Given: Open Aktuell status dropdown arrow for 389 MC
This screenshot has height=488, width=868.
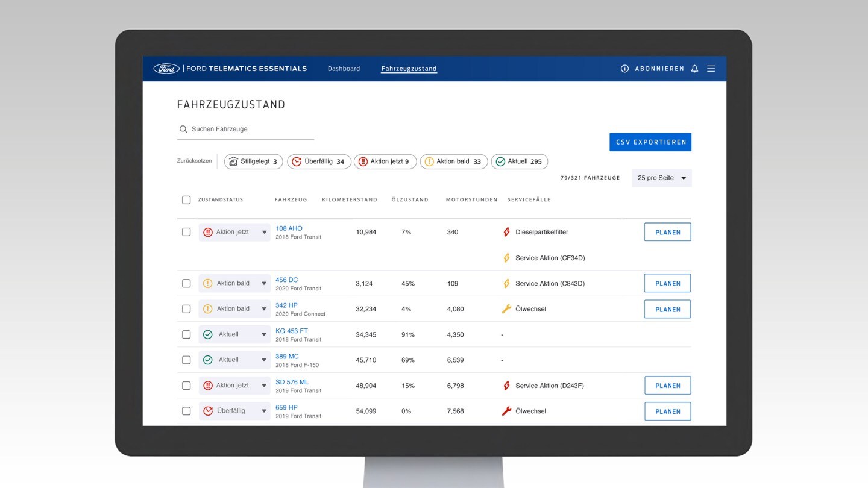Looking at the screenshot, I should 264,360.
